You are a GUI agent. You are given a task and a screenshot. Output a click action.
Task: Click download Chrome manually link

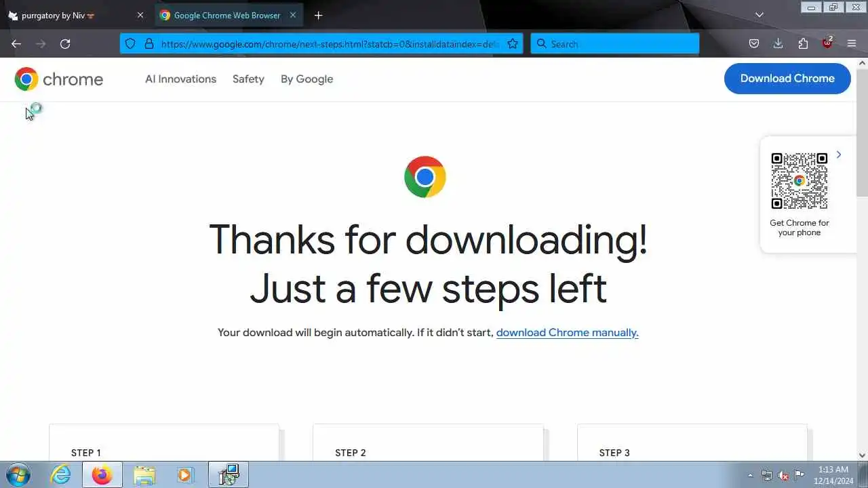pyautogui.click(x=568, y=333)
